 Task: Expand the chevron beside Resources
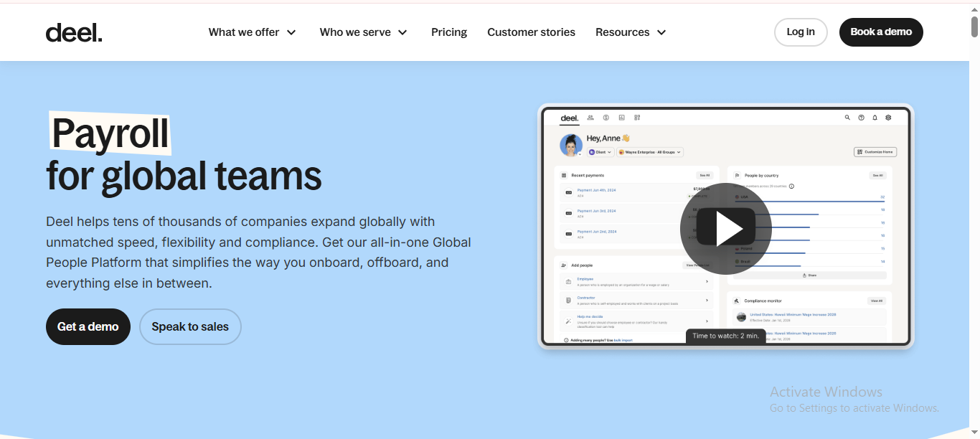661,32
